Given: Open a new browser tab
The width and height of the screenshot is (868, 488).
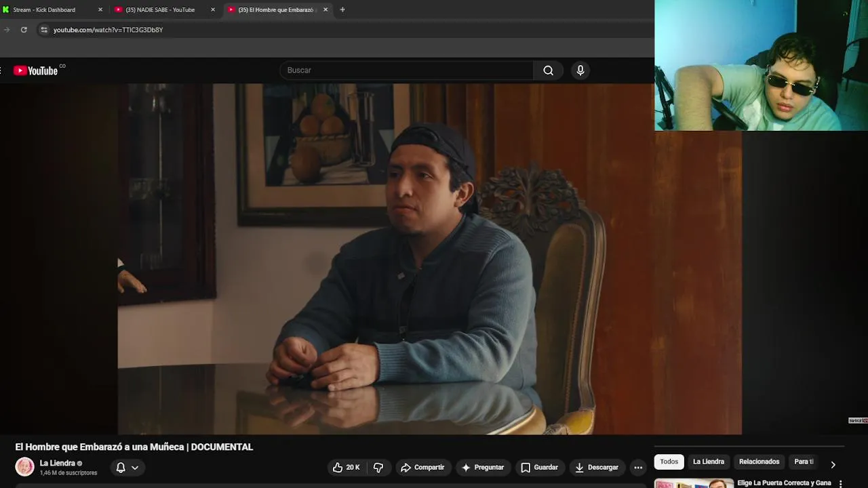Looking at the screenshot, I should click(342, 9).
